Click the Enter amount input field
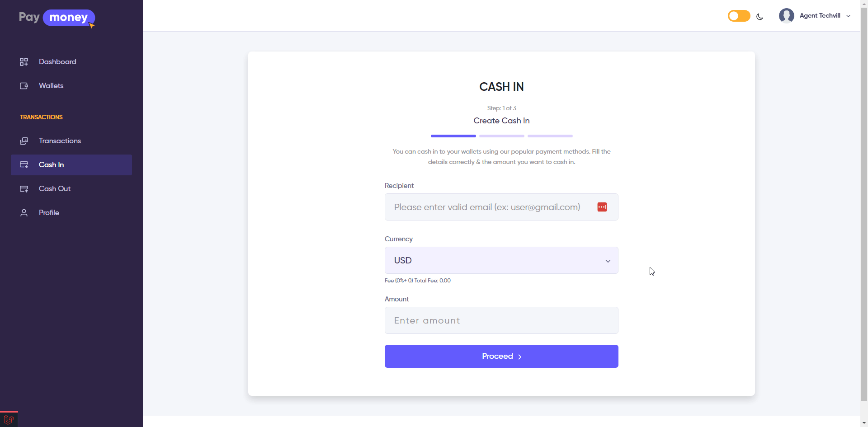 pos(501,320)
